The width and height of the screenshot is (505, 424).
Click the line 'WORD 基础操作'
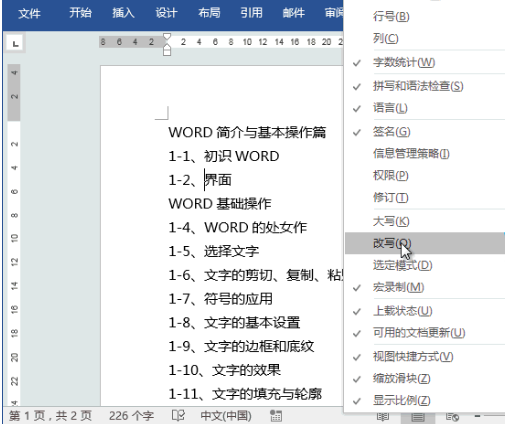point(220,204)
